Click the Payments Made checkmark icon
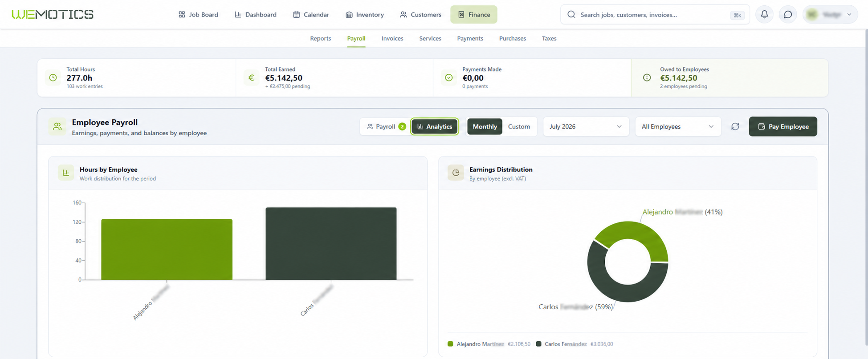 coord(449,77)
